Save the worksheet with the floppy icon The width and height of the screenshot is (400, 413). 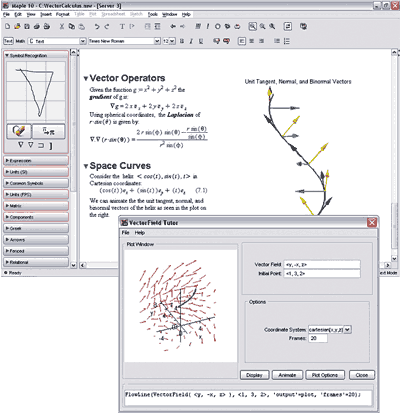[x=27, y=26]
